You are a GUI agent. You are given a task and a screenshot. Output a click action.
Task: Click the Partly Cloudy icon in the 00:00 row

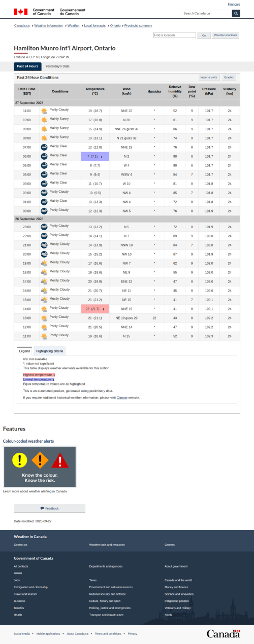click(44, 211)
